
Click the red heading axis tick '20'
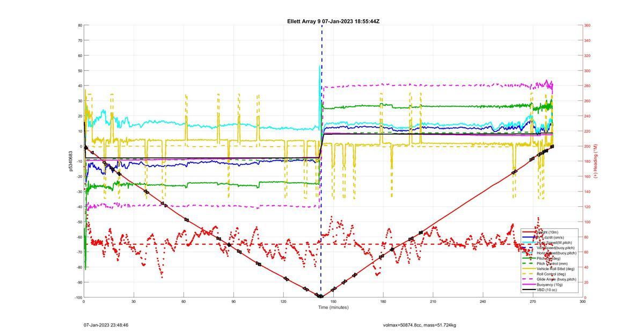coord(587,282)
